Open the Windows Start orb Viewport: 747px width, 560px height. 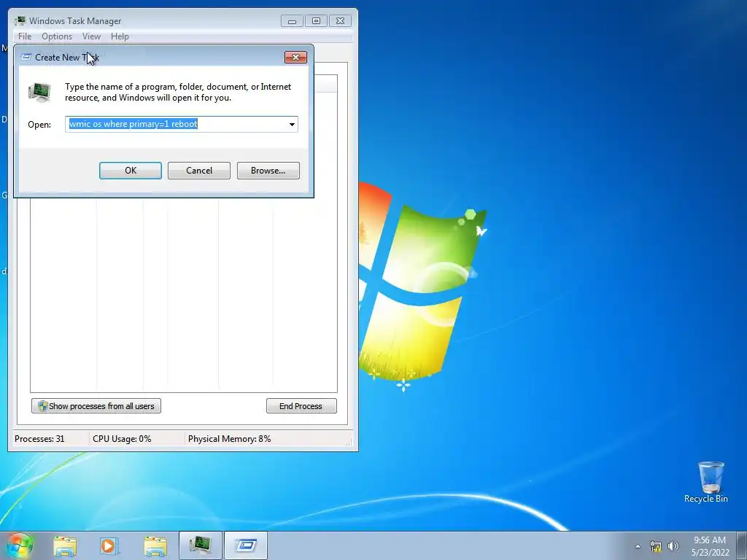20,545
